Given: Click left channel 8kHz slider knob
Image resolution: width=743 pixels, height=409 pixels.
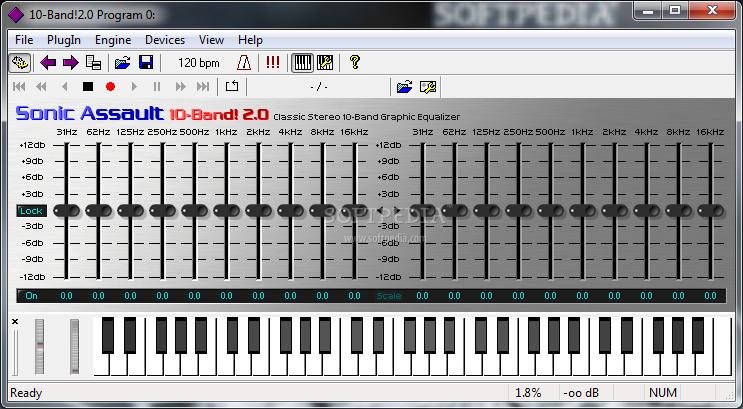Looking at the screenshot, I should click(323, 211).
